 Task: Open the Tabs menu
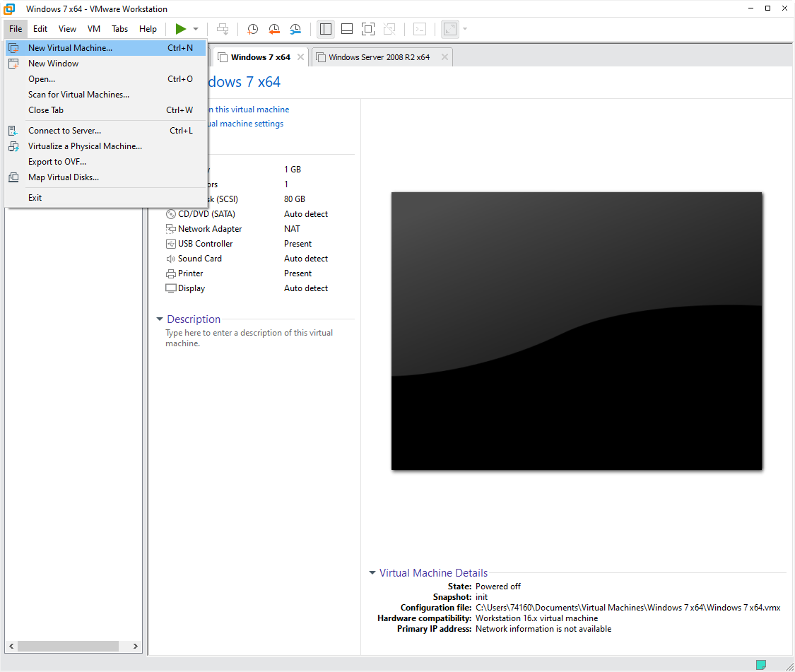[x=119, y=29]
